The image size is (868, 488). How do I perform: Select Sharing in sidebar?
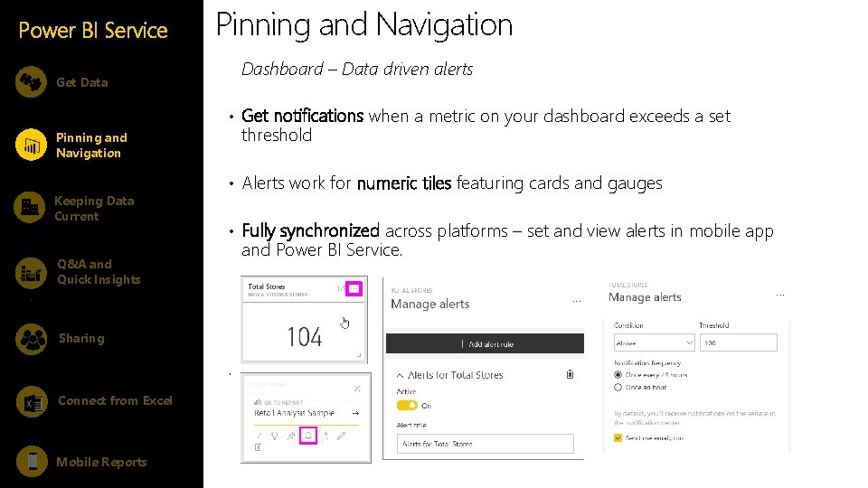[x=81, y=338]
